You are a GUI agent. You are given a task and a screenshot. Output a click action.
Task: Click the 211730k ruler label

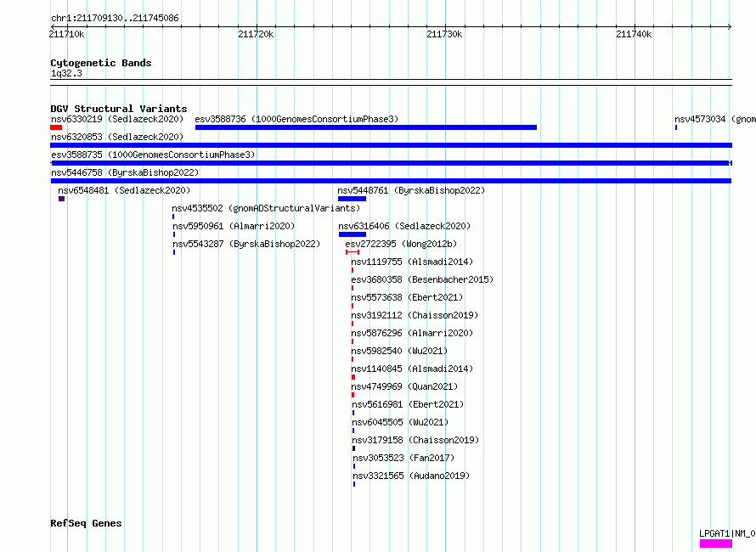click(x=444, y=34)
